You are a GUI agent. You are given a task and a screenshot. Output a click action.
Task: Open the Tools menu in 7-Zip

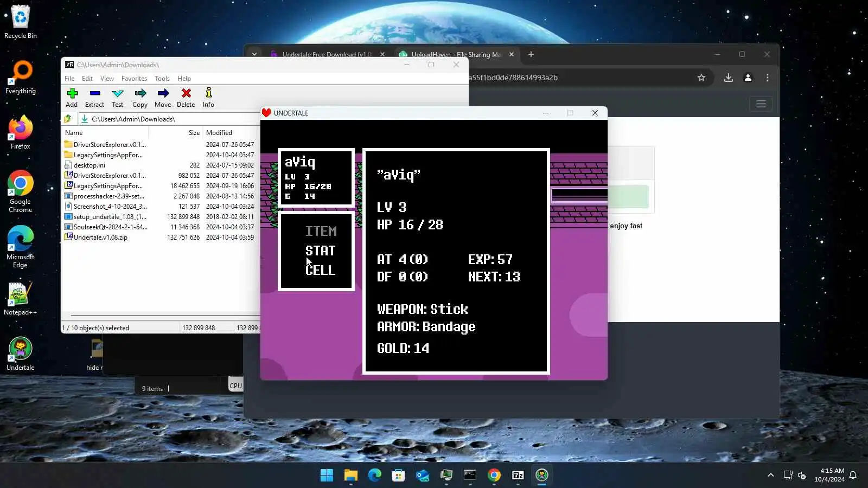point(162,79)
